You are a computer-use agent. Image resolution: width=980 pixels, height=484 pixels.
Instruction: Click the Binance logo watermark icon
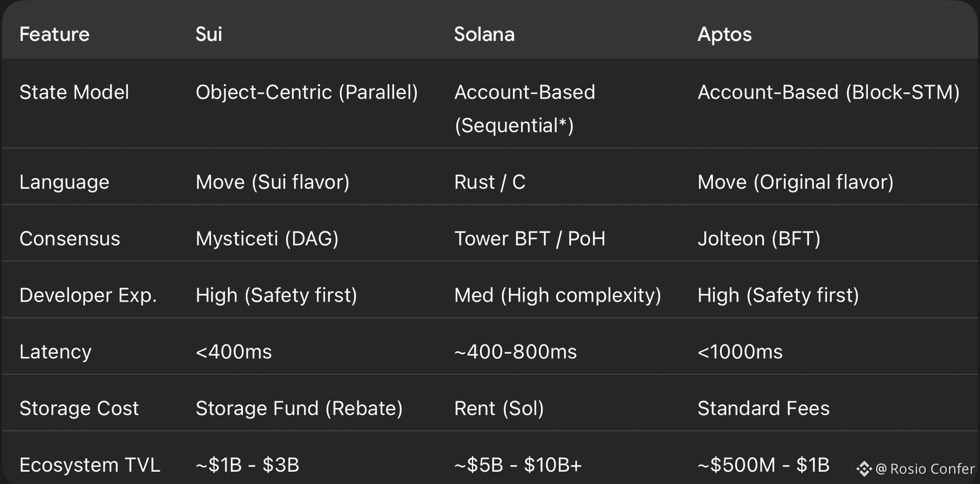[x=864, y=469]
